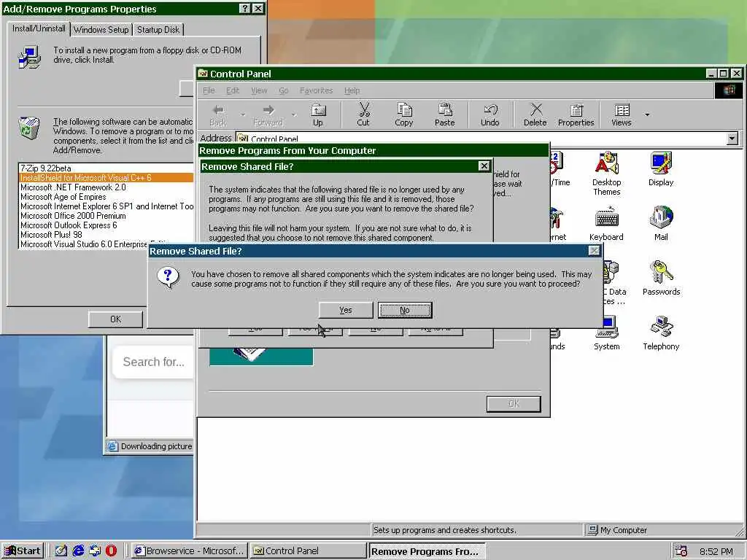Open Properties from the Control Panel toolbar
The height and width of the screenshot is (560, 747).
576,115
